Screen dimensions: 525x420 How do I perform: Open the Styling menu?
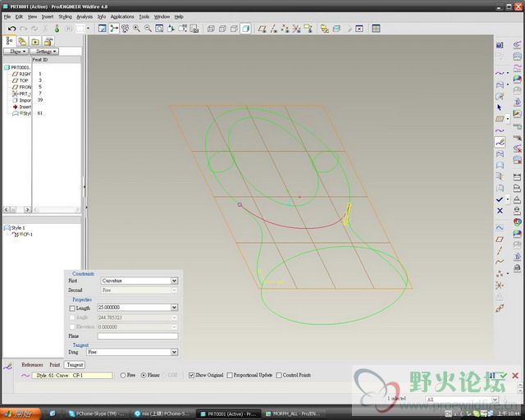point(66,16)
